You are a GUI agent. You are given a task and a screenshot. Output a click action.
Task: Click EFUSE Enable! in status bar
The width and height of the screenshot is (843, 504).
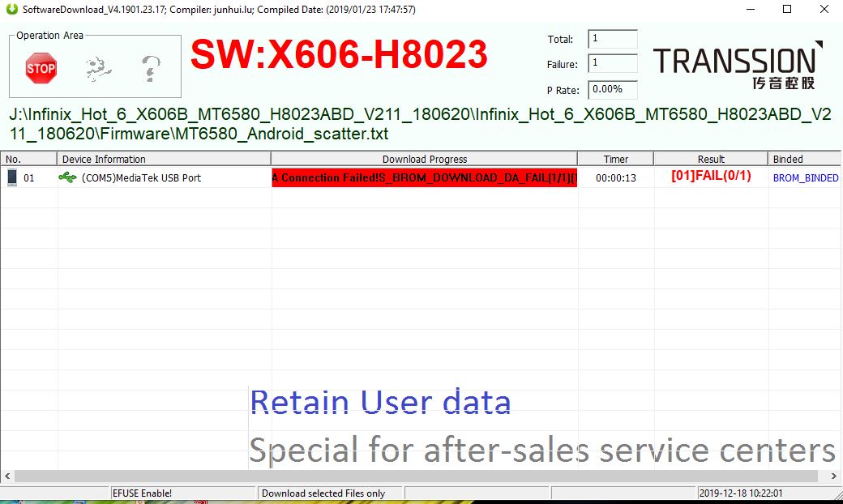[142, 493]
